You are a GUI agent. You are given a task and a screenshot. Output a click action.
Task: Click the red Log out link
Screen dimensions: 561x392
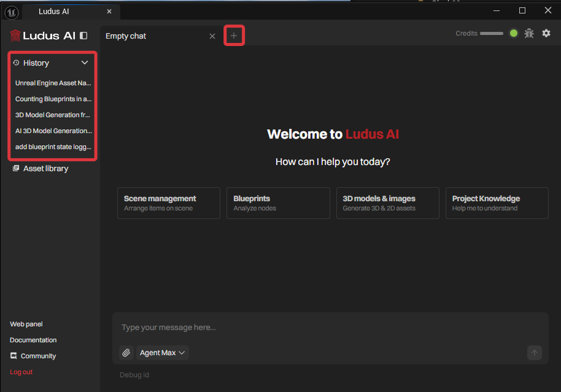(21, 372)
